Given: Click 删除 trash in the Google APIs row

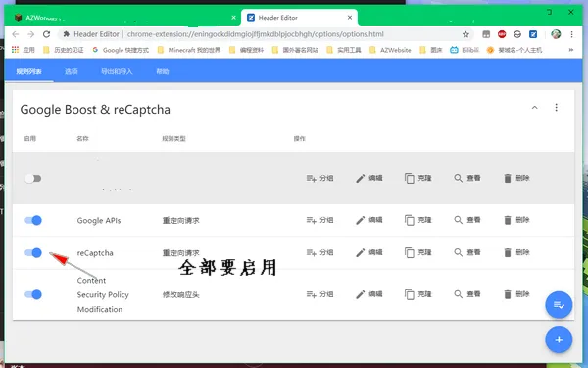Looking at the screenshot, I should 516,220.
